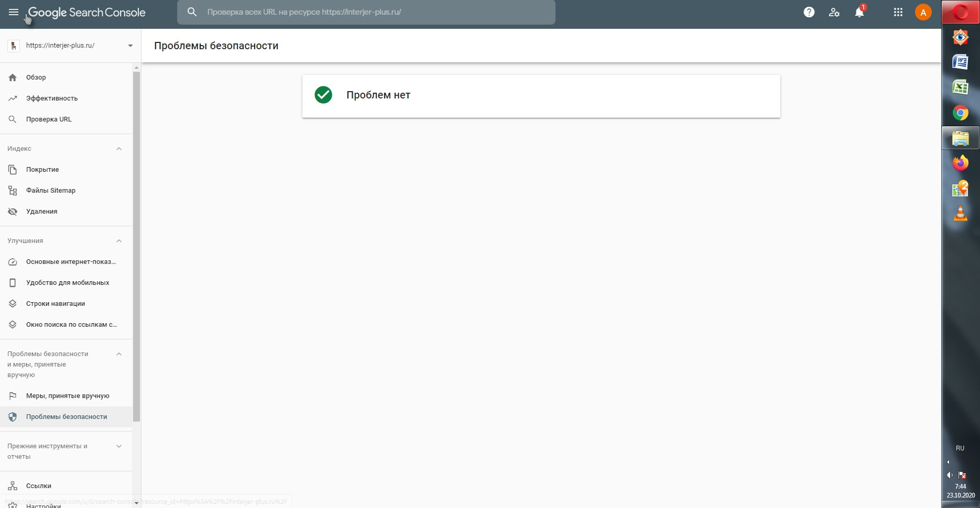Open the property selector interjer-plus.ru
Viewport: 980px width, 508px height.
click(70, 46)
